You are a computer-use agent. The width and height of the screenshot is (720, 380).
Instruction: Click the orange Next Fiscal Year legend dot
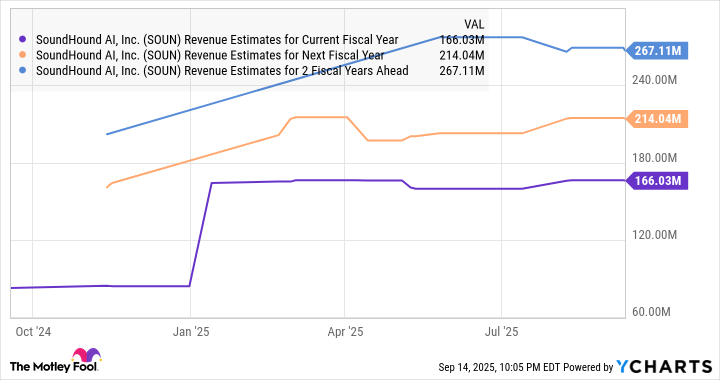click(x=23, y=55)
